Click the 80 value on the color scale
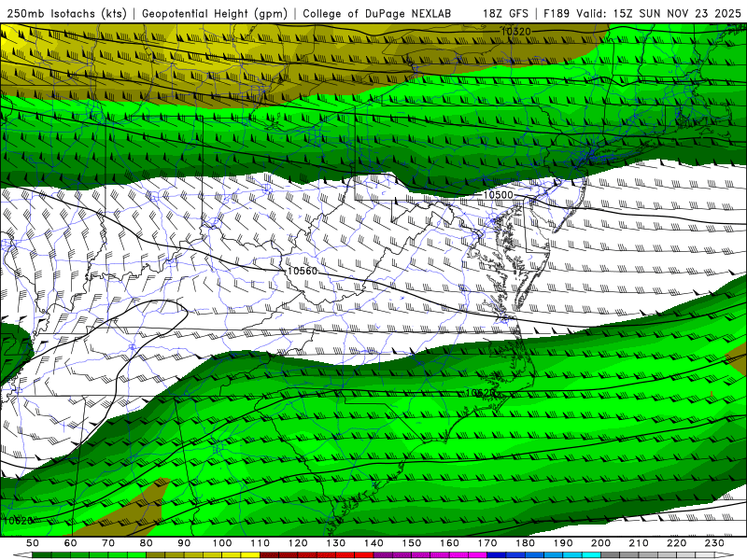Screen dimensions: 747x560 147,543
